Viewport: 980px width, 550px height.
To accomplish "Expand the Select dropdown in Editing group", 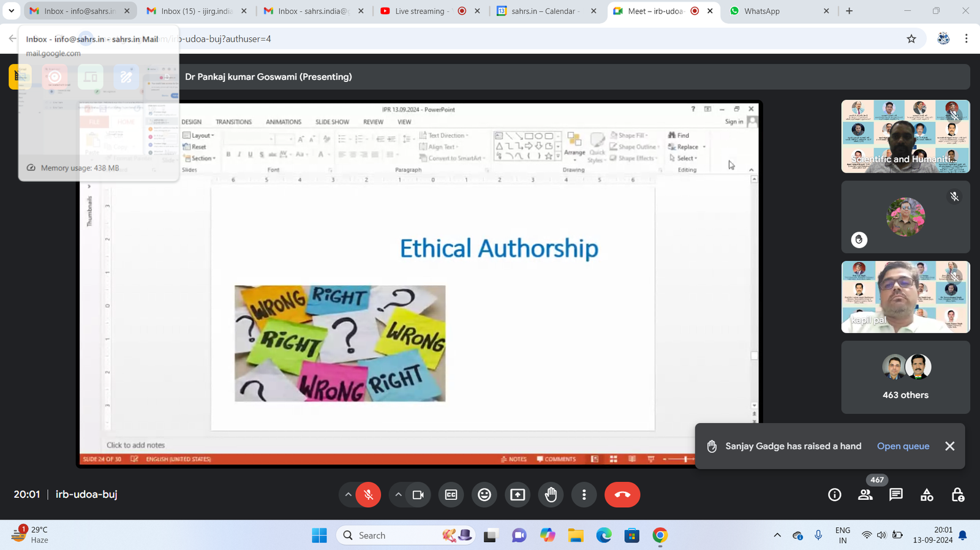I will (x=683, y=158).
